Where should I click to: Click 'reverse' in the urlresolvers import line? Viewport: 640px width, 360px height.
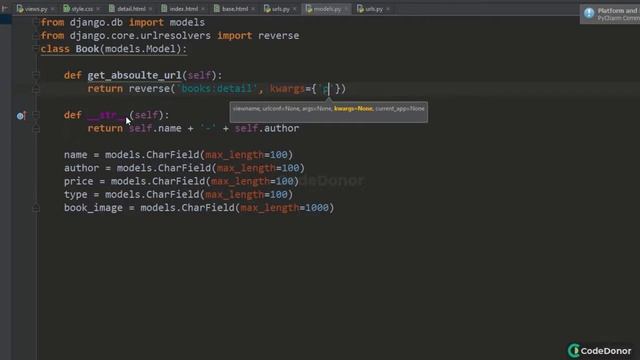278,36
